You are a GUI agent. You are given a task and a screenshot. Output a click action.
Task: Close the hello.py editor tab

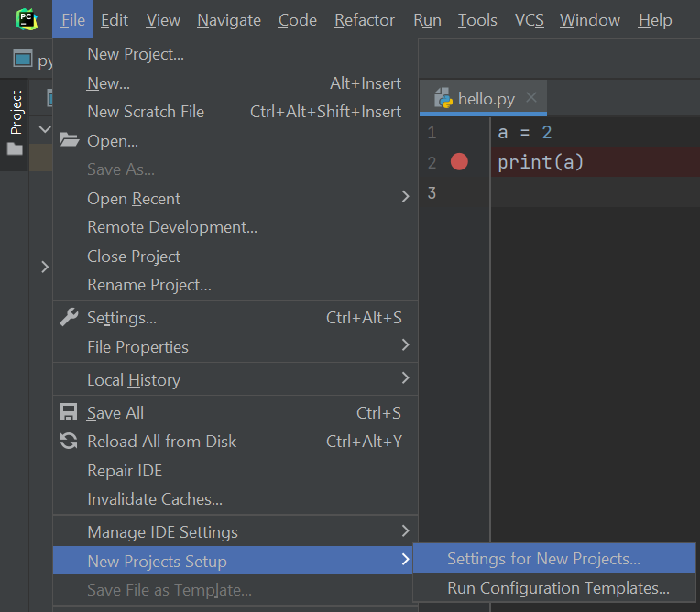[x=531, y=97]
